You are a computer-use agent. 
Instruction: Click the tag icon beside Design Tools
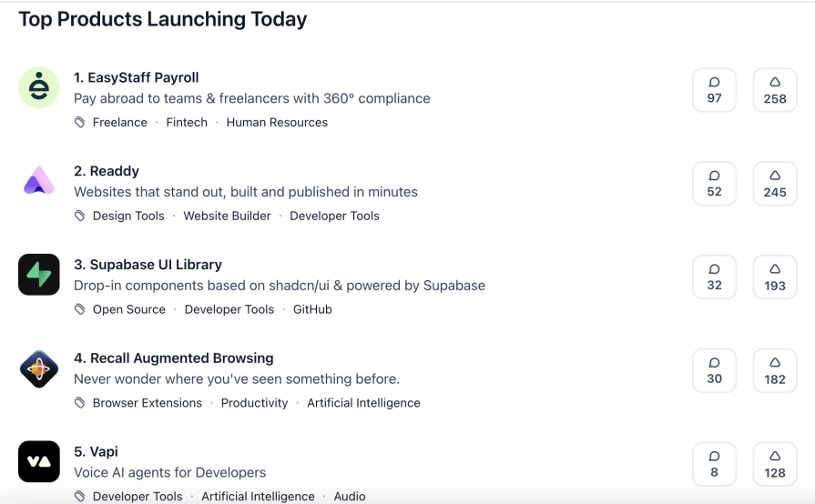pos(79,216)
